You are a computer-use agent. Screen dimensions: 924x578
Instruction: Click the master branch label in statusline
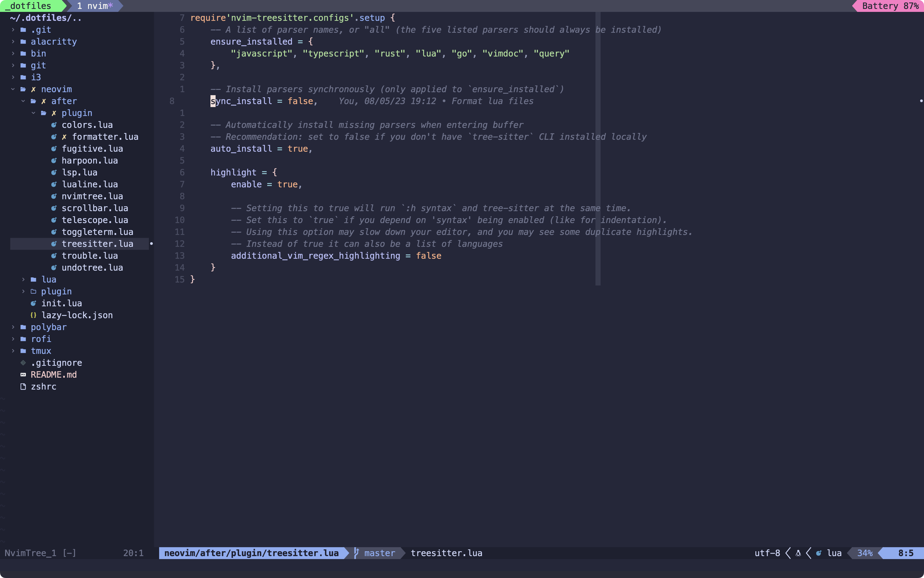[380, 553]
